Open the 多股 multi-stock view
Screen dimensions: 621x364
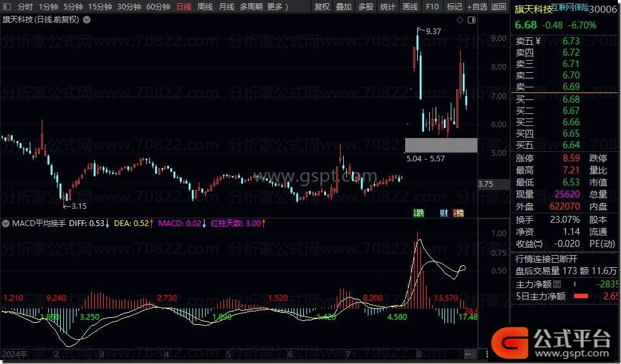(x=365, y=7)
